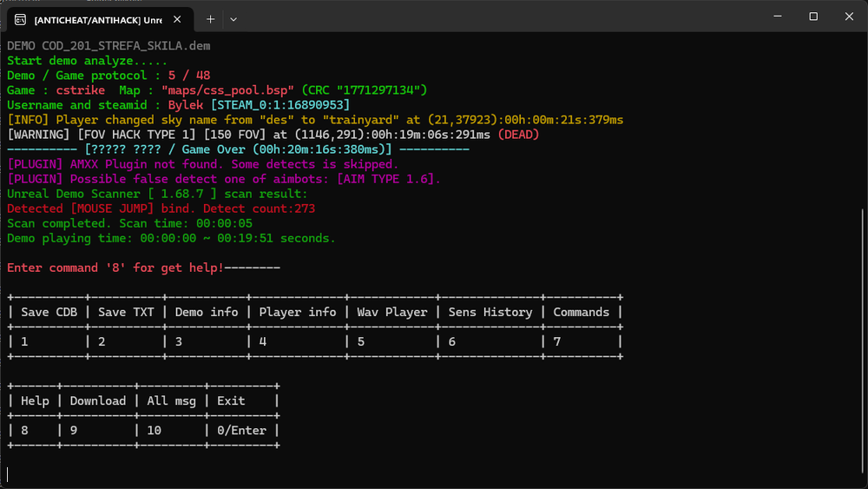Click the 'Help' table cell
This screenshot has width=868, height=489.
coord(35,401)
